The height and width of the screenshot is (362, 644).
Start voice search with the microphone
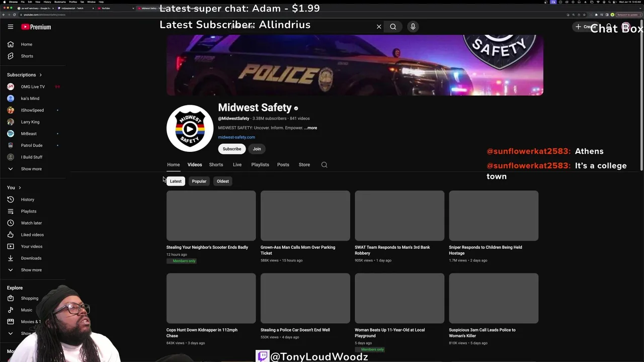413,27
